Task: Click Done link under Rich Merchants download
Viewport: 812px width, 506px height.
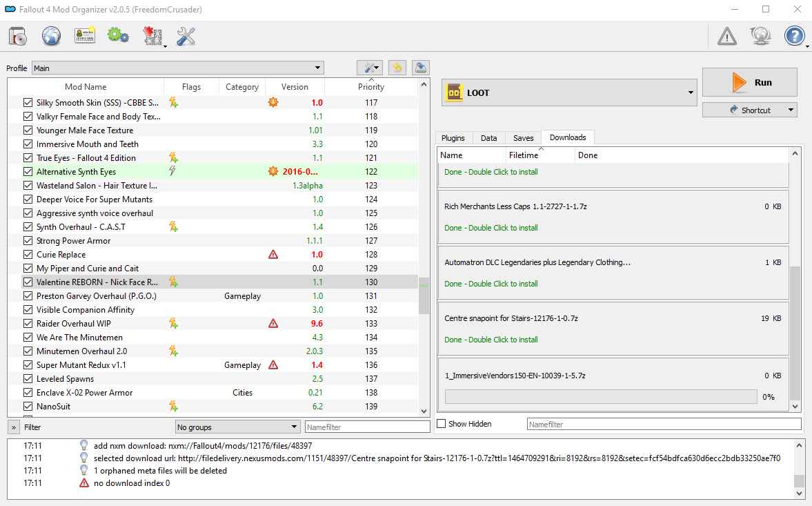Action: click(491, 228)
